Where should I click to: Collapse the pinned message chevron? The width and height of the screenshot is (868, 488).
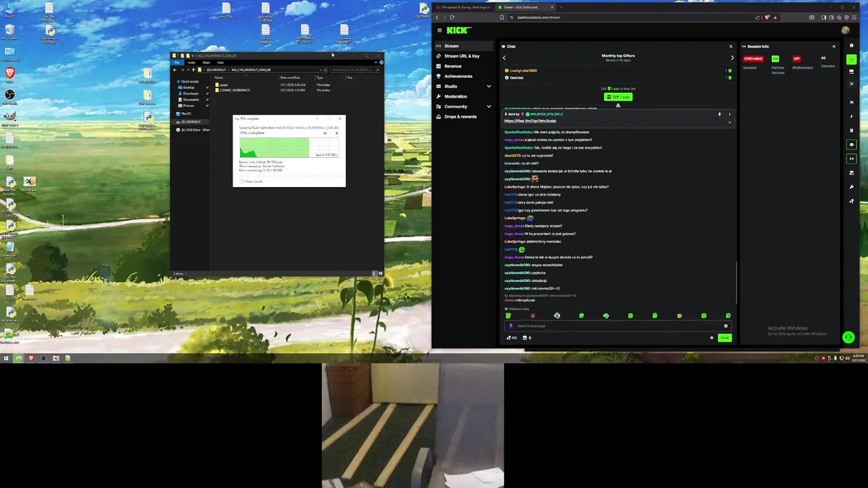pos(730,122)
